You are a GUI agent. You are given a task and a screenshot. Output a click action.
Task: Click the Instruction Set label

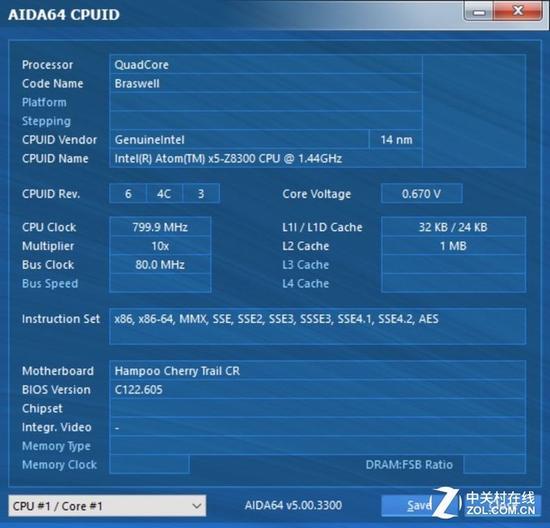[x=61, y=319]
